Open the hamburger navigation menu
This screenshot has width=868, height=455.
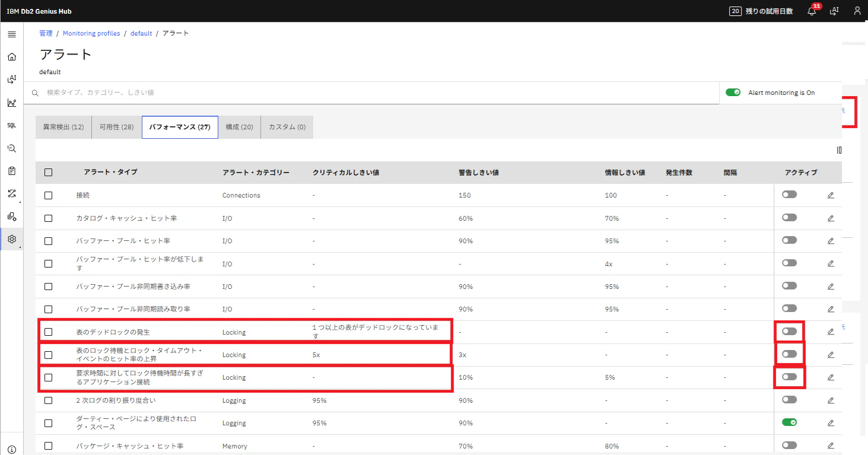(12, 34)
